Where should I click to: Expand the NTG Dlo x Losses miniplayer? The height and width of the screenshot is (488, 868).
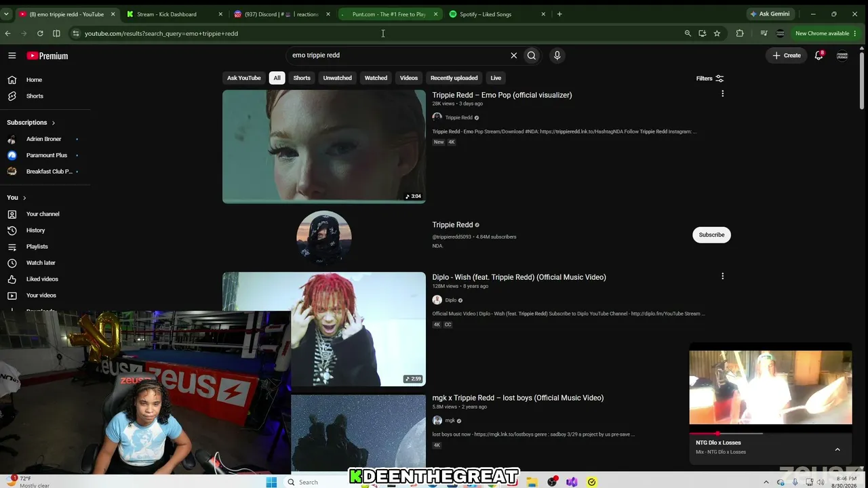click(x=837, y=449)
